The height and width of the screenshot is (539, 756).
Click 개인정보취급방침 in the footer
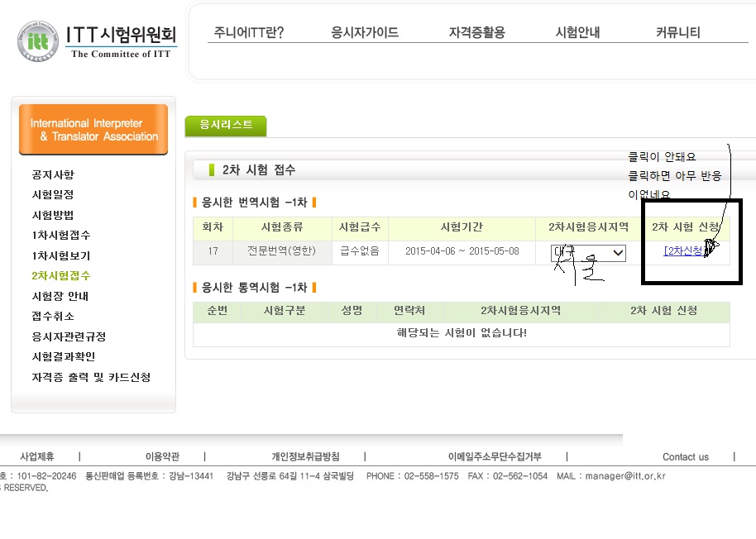(x=305, y=456)
